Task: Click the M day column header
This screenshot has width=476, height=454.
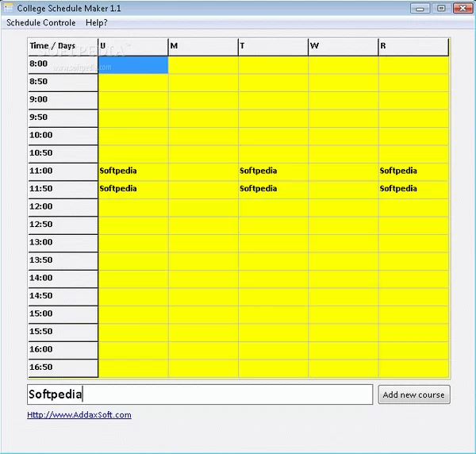Action: click(203, 47)
